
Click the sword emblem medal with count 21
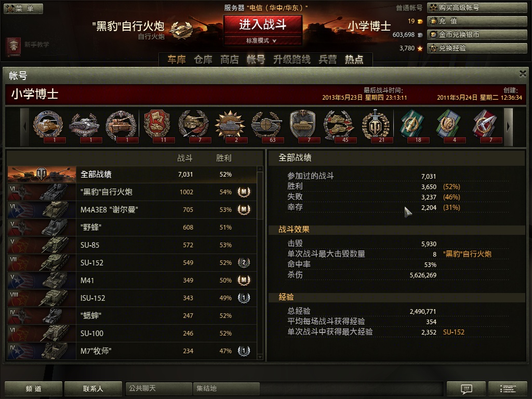[375, 126]
